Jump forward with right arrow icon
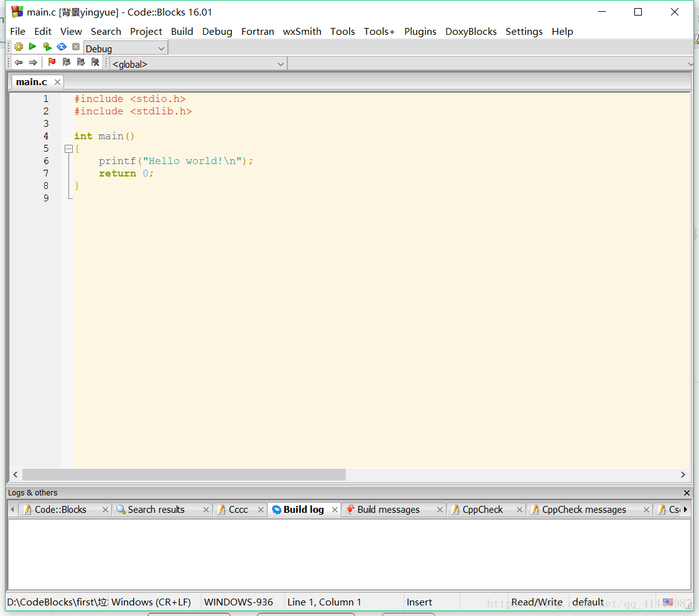Screen dimensions: 699x616 33,62
